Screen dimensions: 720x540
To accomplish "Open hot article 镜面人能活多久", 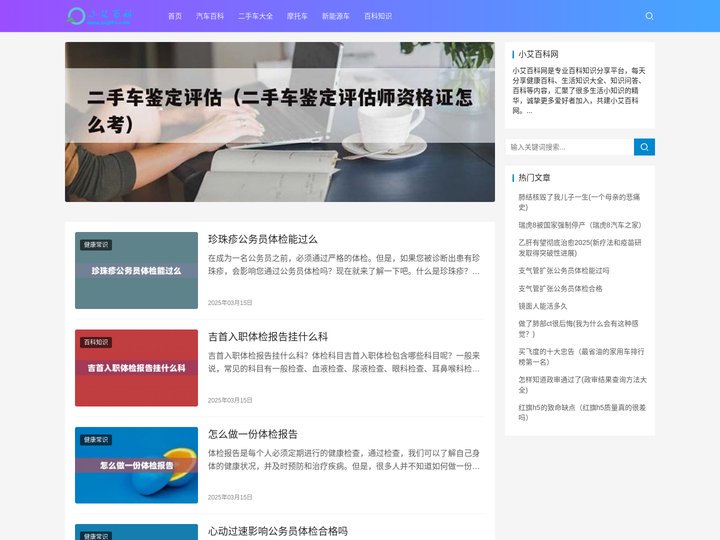I will [x=543, y=306].
